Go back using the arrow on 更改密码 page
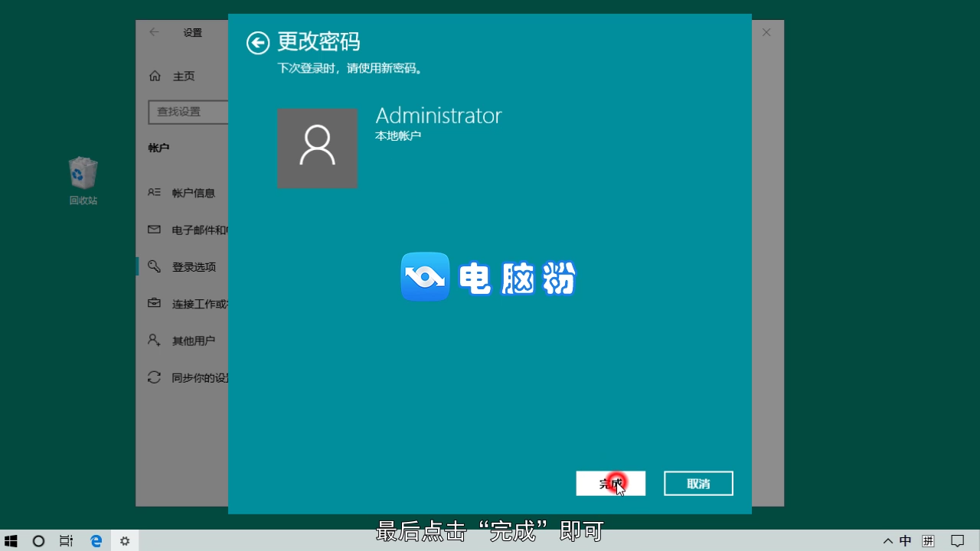980x551 pixels. [258, 43]
